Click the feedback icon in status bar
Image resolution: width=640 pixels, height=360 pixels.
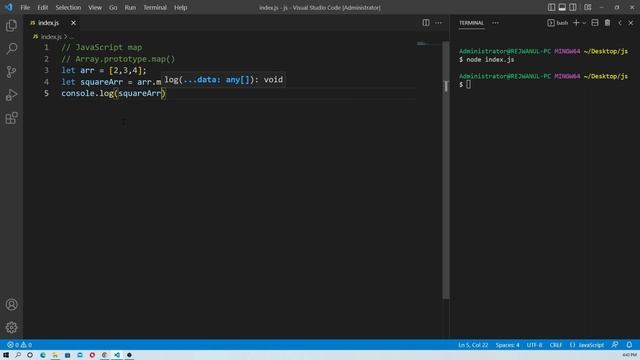[615, 345]
